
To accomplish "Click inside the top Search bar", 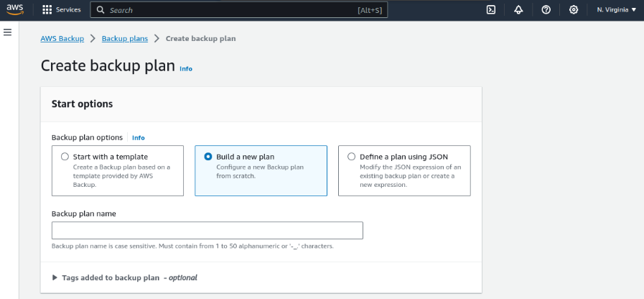I will coord(238,10).
